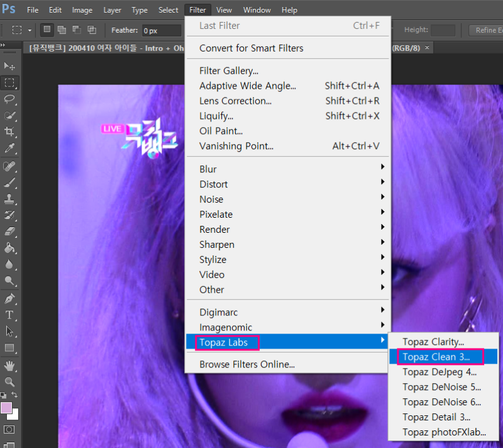Select the History Brush tool
The height and width of the screenshot is (448, 503).
(9, 215)
